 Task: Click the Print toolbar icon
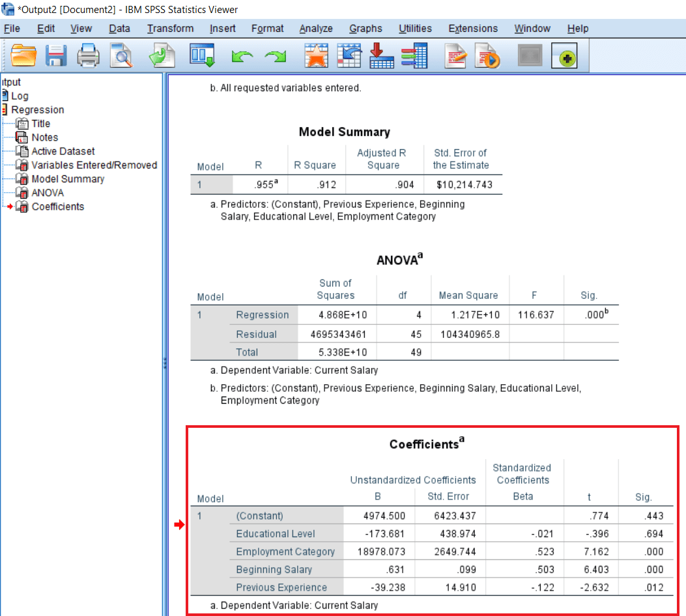point(89,55)
